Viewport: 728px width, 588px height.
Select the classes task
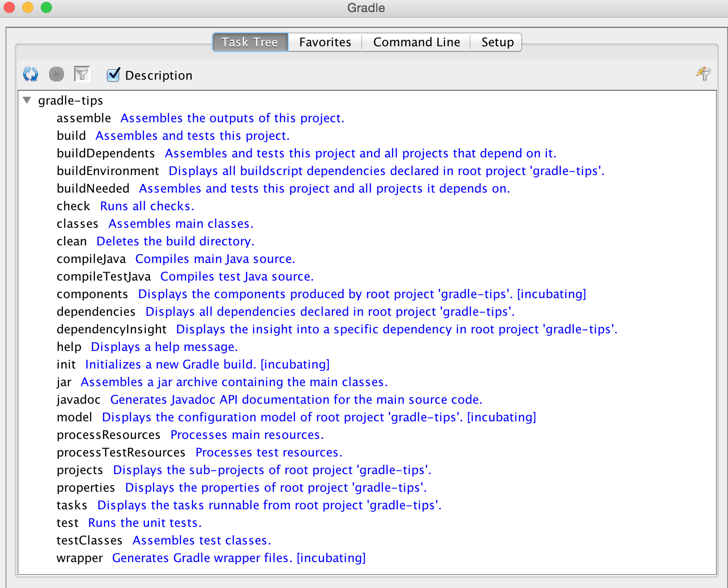click(x=155, y=224)
